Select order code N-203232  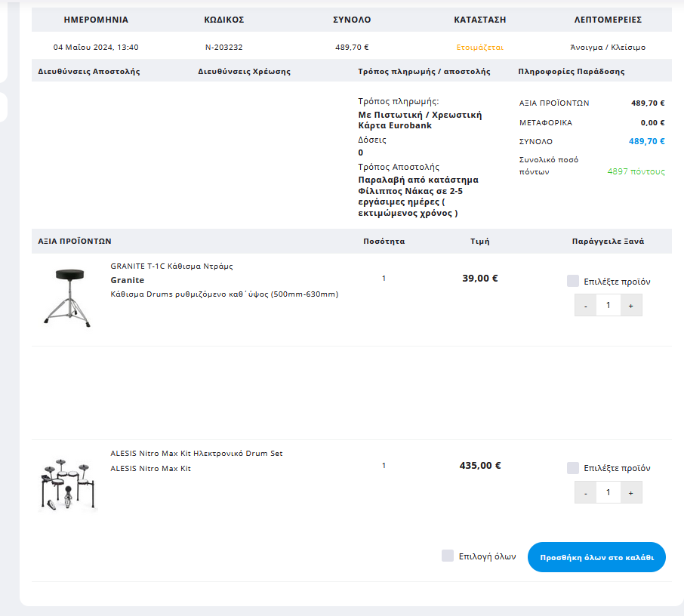pyautogui.click(x=223, y=47)
